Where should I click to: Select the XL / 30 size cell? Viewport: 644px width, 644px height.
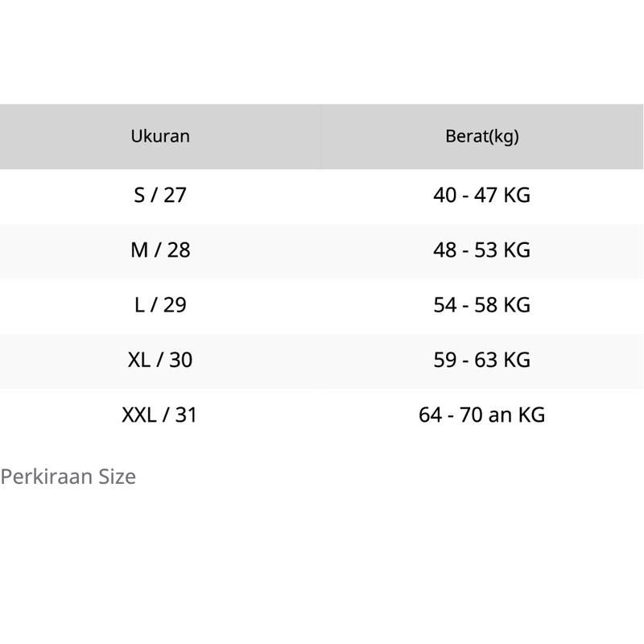pos(160,360)
